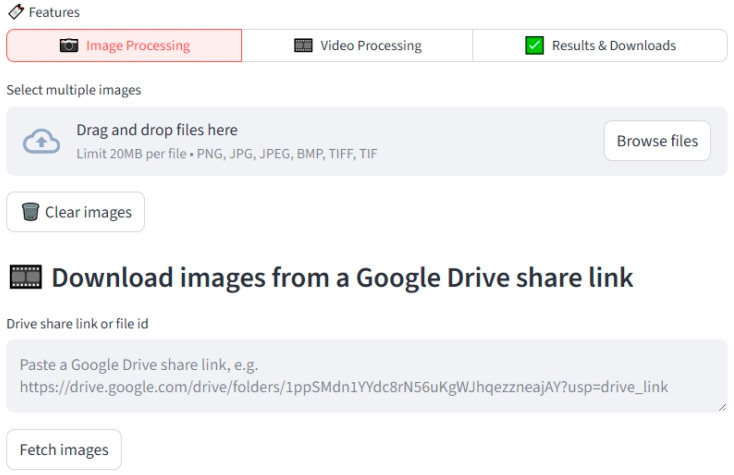This screenshot has width=734, height=475.
Task: Click the Select multiple images label
Action: tap(73, 90)
